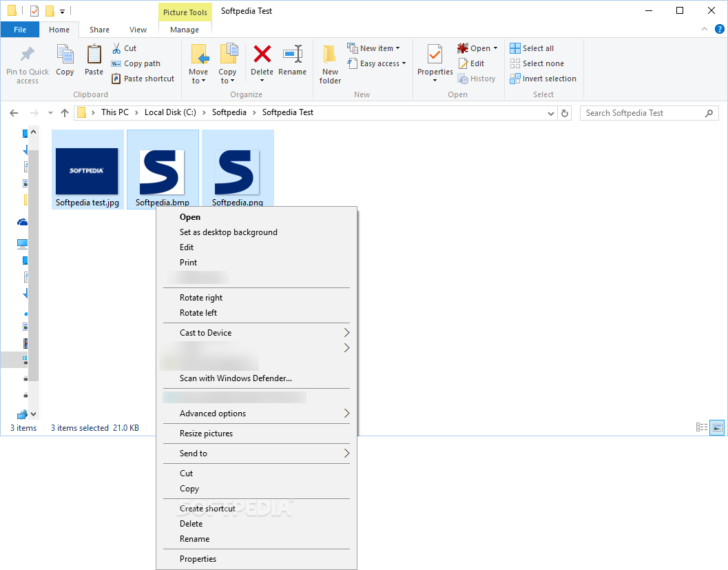
Task: Switch to Details view icon
Action: pyautogui.click(x=702, y=427)
